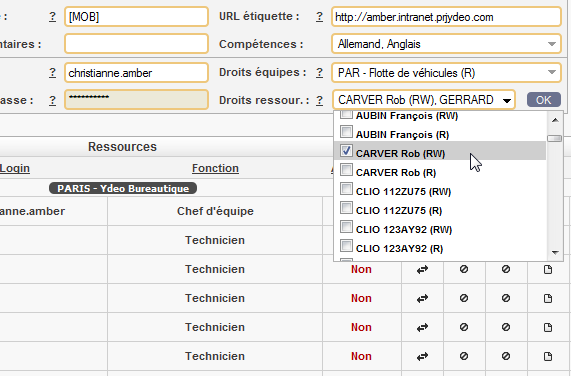Tick the CARVER Rob (R) checkbox
571x376 pixels.
coord(346,170)
